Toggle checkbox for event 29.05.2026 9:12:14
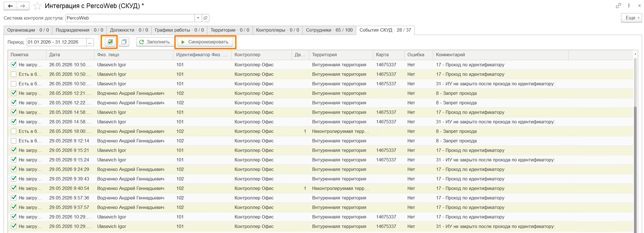Viewport: 644px width, 233px height. 13,141
